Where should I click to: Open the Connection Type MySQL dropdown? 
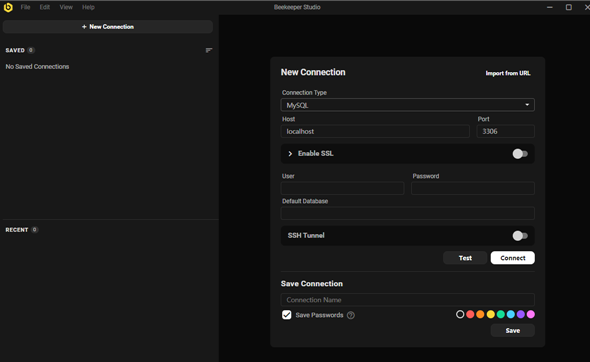click(408, 105)
